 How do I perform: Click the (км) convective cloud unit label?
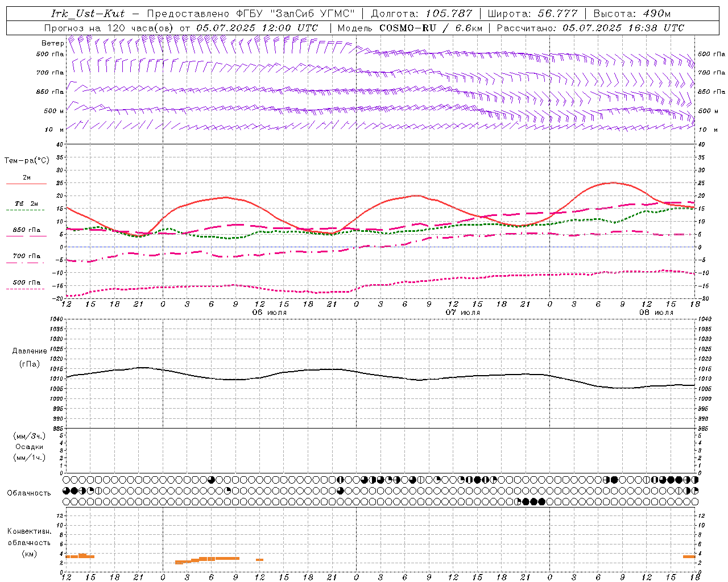coord(29,554)
